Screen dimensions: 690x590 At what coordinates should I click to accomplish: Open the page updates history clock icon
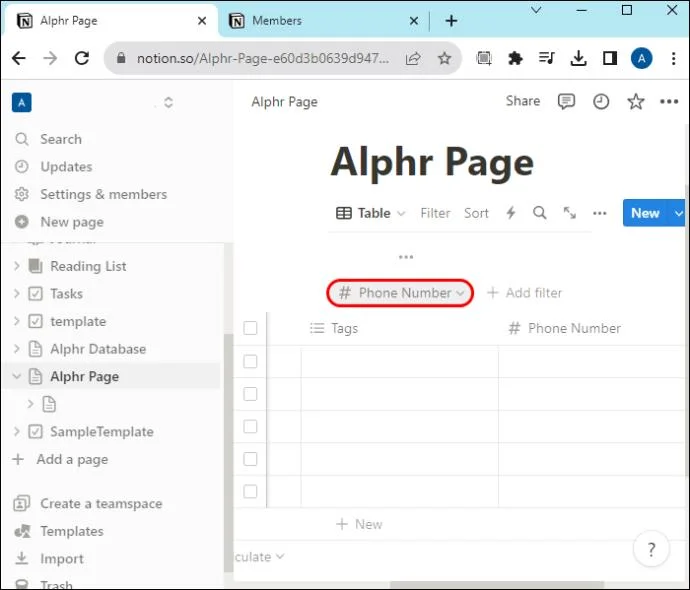tap(601, 102)
